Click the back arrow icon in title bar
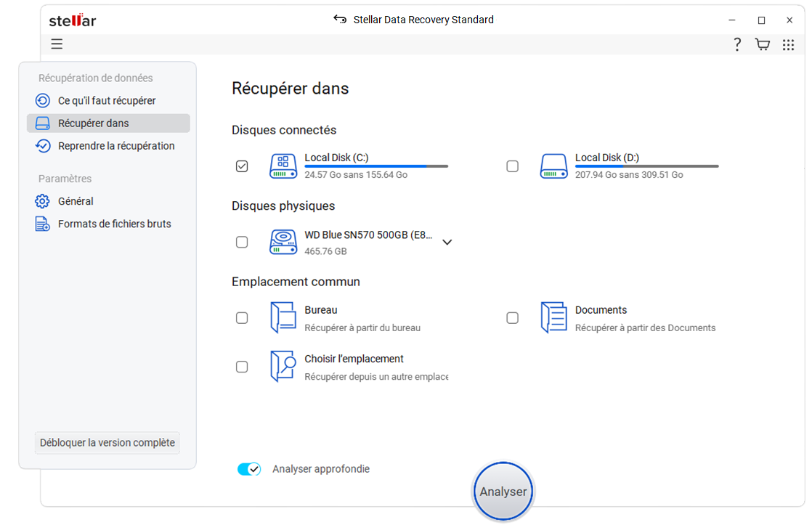Viewport: 812px width, 525px height. point(340,20)
